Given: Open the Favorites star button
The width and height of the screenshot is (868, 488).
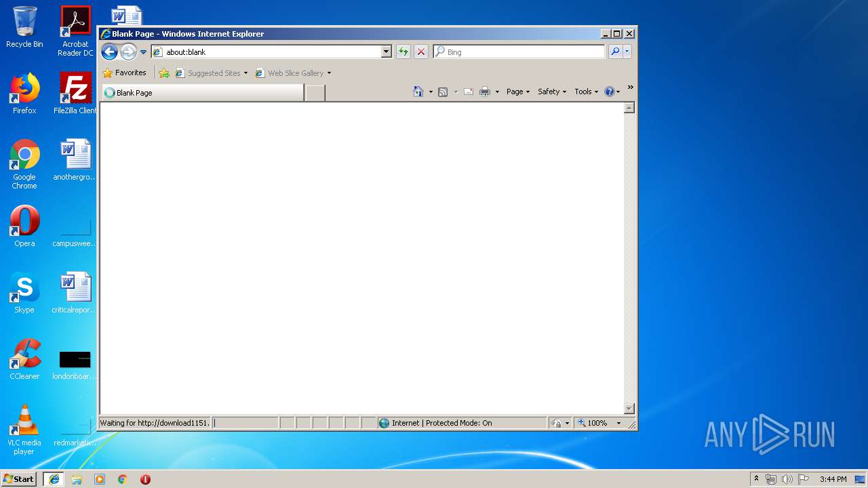Looking at the screenshot, I should coord(125,73).
